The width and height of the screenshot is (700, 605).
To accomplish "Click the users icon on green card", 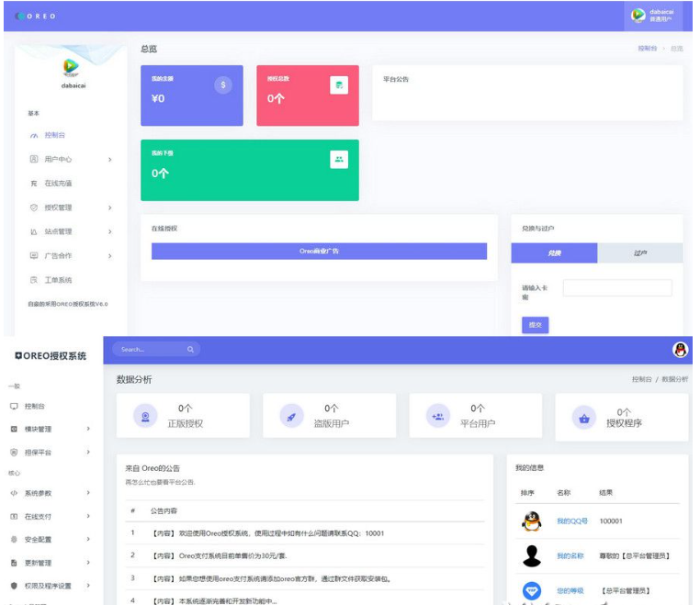I will pyautogui.click(x=338, y=159).
